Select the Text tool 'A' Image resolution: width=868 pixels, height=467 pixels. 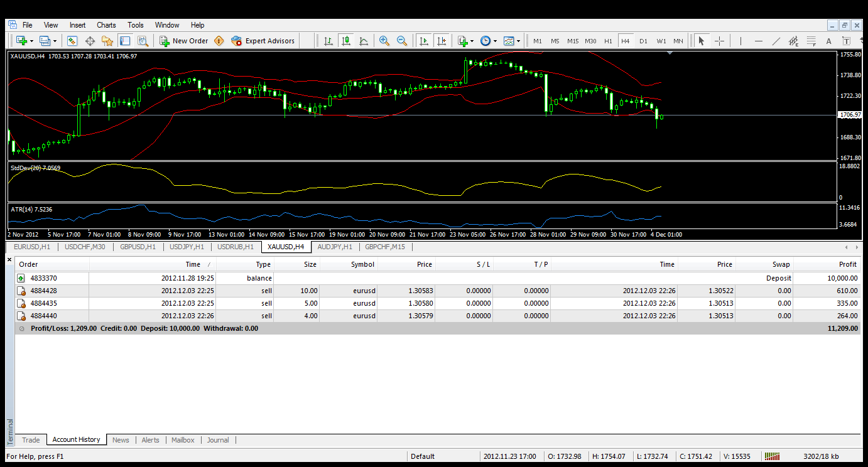[x=828, y=41]
